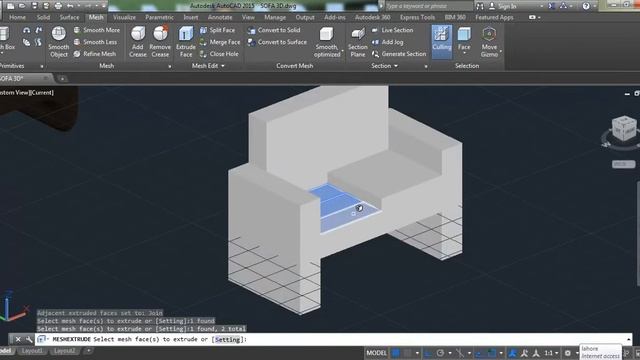Click Convert to Solid
The image size is (640, 360).
[x=274, y=30]
